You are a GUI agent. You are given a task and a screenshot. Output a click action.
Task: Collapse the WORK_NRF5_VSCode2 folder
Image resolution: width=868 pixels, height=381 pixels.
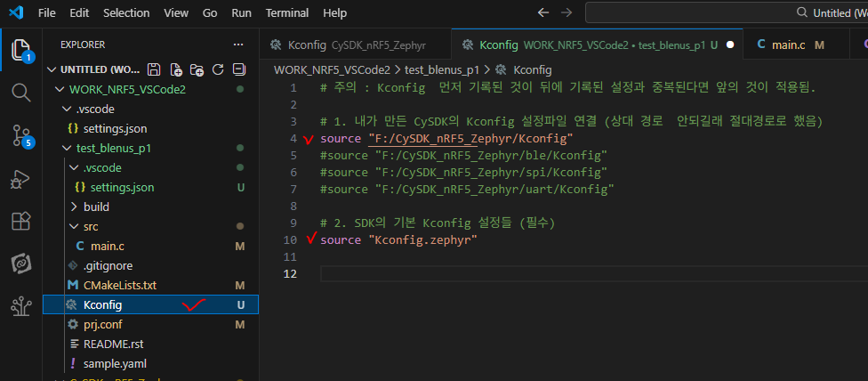[x=60, y=89]
